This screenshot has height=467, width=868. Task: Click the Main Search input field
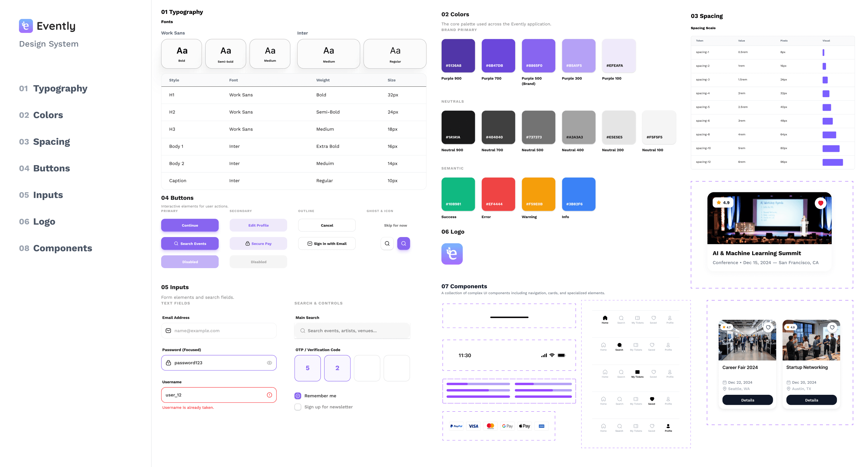(x=352, y=331)
